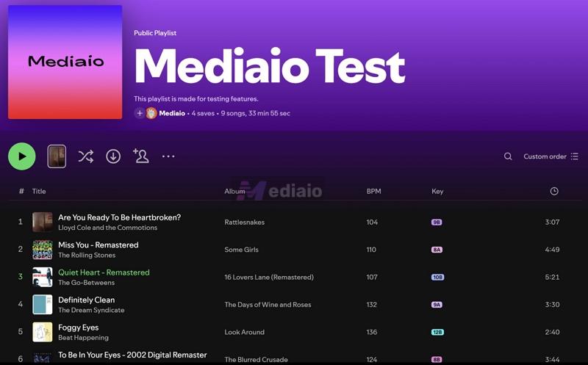Open the Some Girls album link
Viewport: 588px width, 365px height.
(241, 250)
